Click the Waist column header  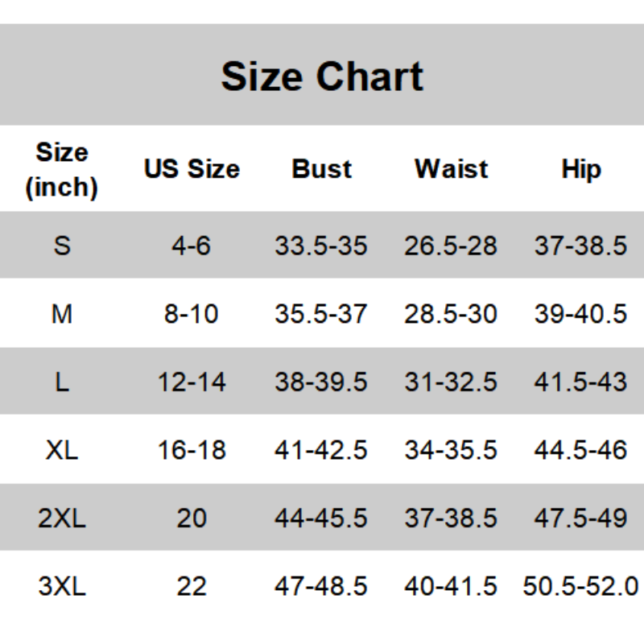click(x=451, y=170)
